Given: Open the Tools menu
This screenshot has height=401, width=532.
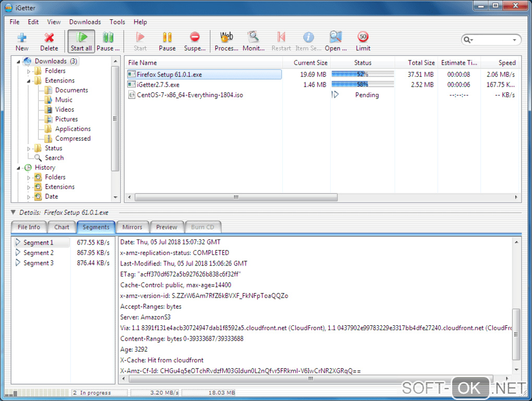Looking at the screenshot, I should click(117, 22).
